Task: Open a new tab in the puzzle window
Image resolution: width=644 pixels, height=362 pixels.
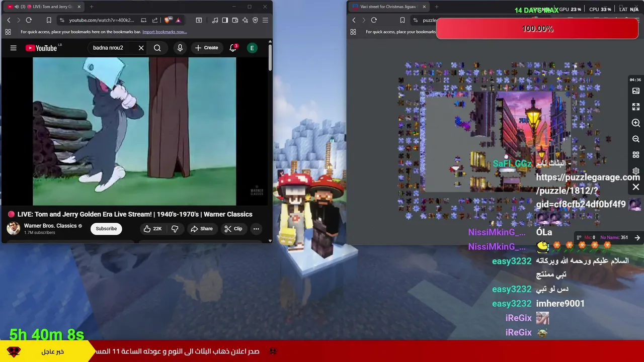Action: 436,7
